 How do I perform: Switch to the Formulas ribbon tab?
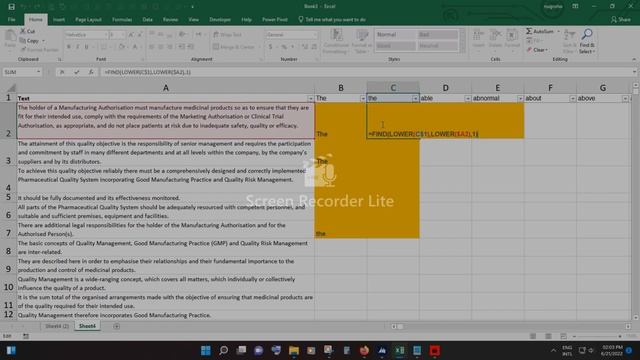(122, 20)
